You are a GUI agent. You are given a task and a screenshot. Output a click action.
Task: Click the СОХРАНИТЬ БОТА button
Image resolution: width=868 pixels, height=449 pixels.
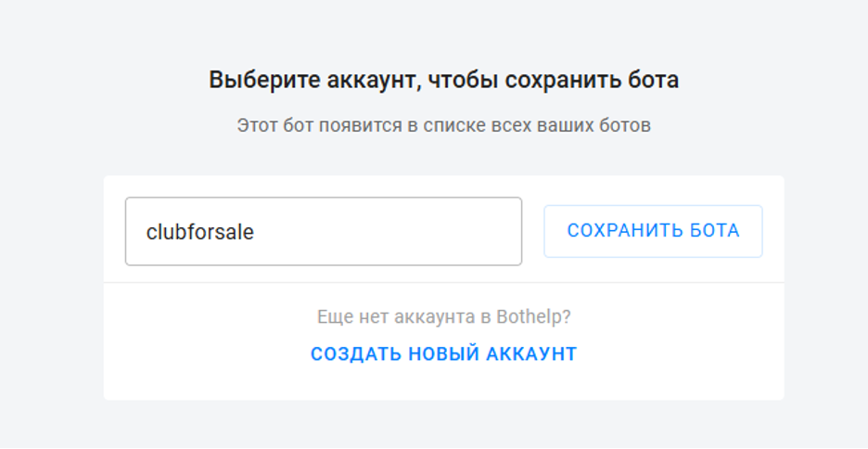coord(653,231)
